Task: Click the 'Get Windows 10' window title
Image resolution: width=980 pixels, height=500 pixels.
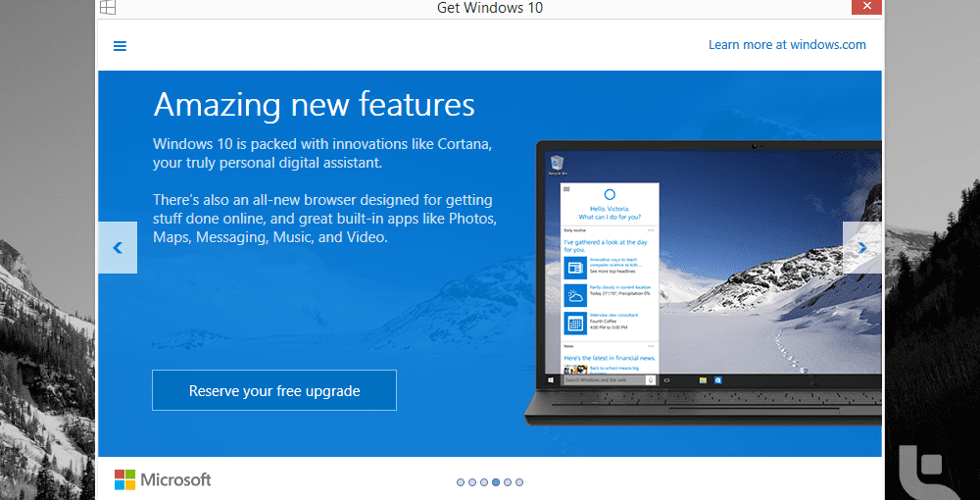Action: click(x=490, y=8)
